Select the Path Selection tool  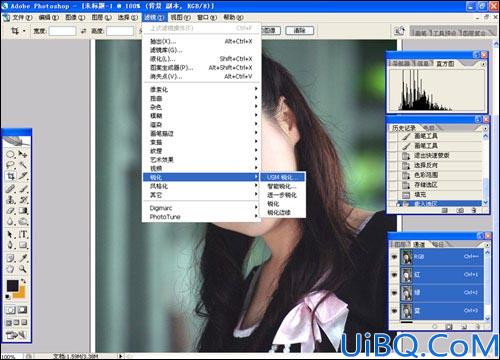pyautogui.click(x=11, y=234)
